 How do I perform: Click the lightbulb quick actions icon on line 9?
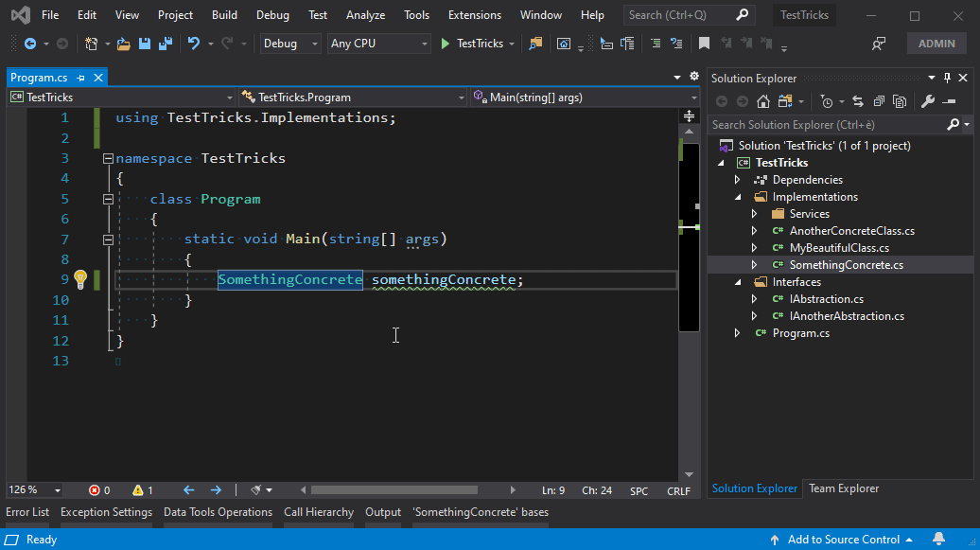(x=80, y=279)
